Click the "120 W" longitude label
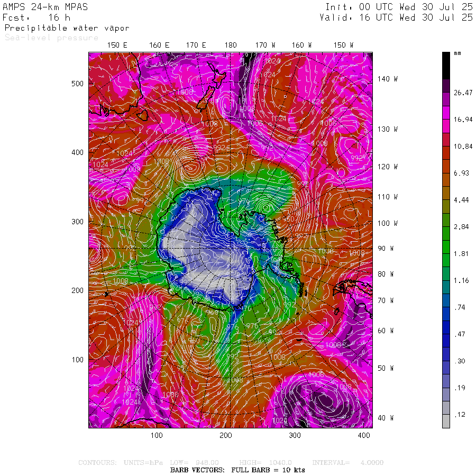This screenshot has width=476, height=476. 388,167
